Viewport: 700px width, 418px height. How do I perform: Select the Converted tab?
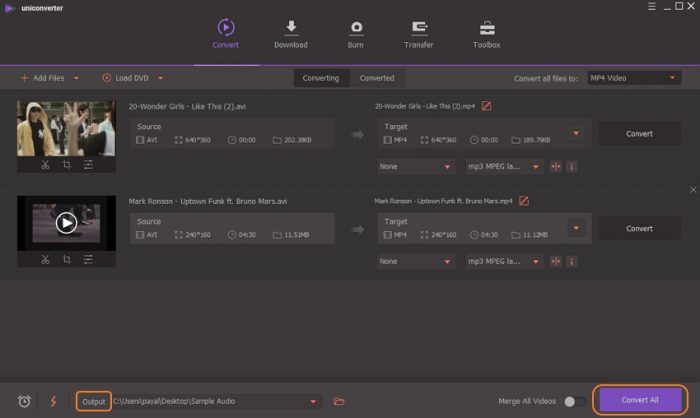(x=377, y=78)
